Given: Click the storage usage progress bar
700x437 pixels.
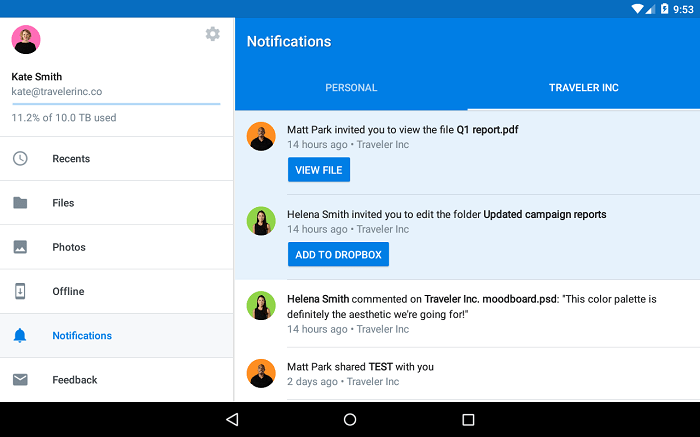Looking at the screenshot, I should [116, 103].
